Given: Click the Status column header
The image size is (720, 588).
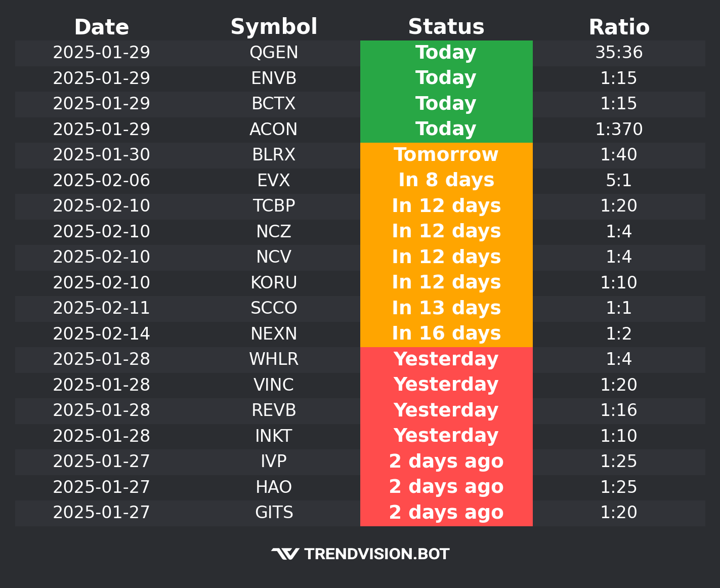Looking at the screenshot, I should [x=446, y=27].
